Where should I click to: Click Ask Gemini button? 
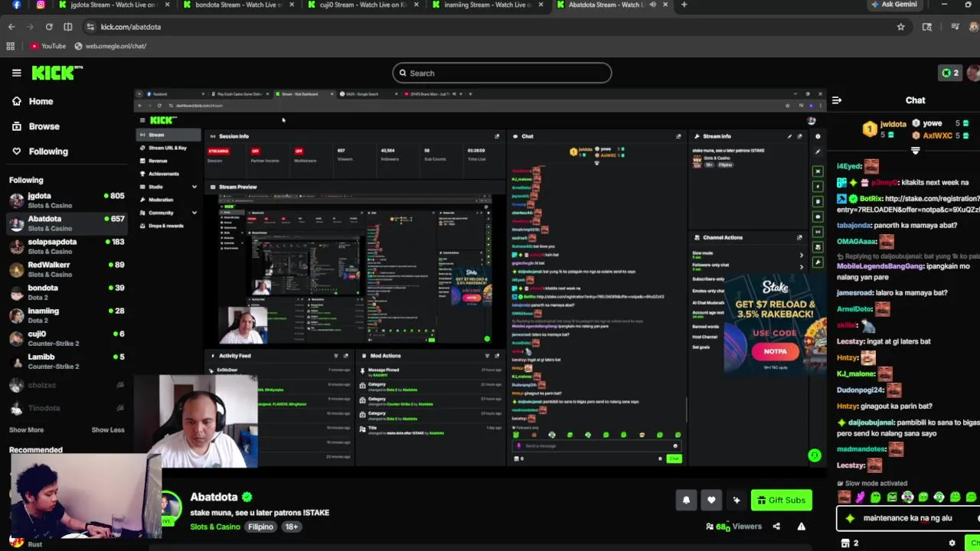pos(893,5)
